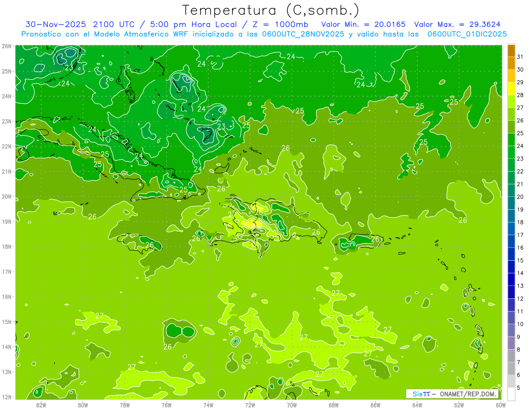The width and height of the screenshot is (532, 411).
Task: Click the latitude axis label "19N"
Action: pyautogui.click(x=7, y=221)
